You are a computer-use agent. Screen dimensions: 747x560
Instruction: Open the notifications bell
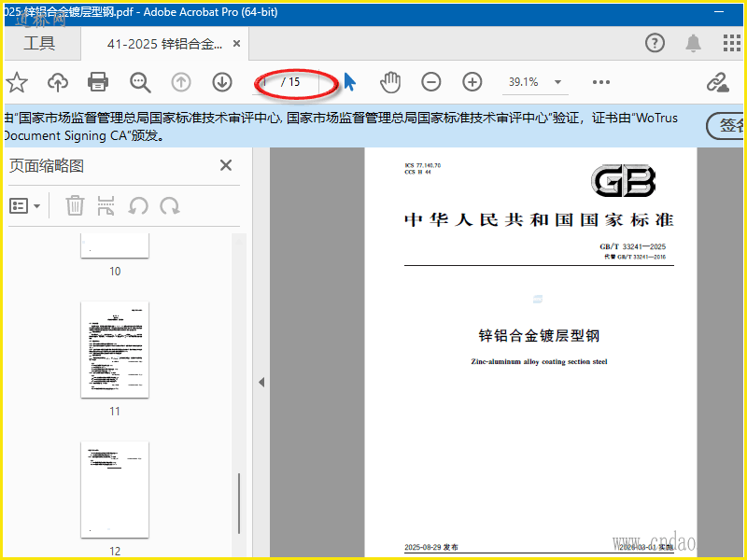693,43
